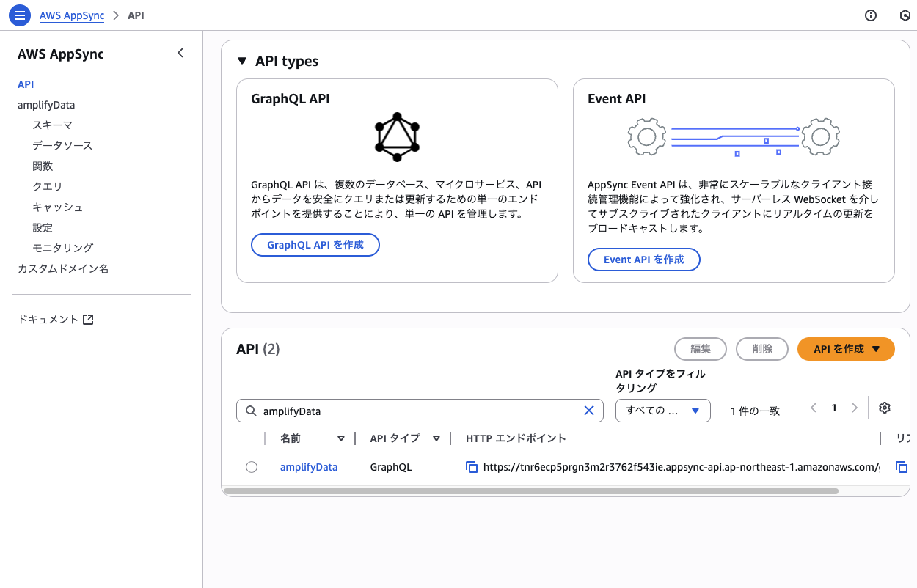Select the amplifyData row radio button
Image resolution: width=917 pixels, height=588 pixels.
pos(252,467)
